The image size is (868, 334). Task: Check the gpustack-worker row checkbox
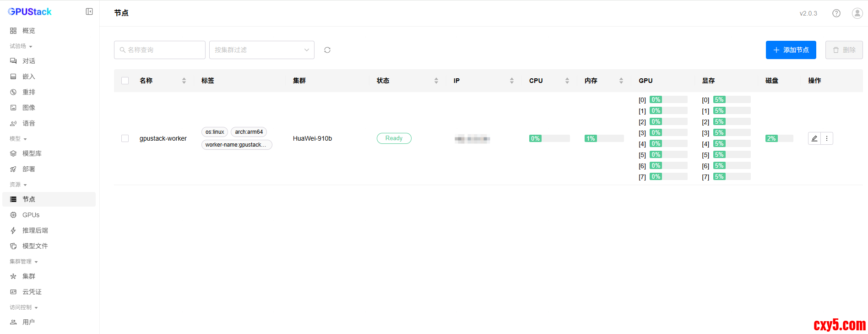[x=125, y=138]
